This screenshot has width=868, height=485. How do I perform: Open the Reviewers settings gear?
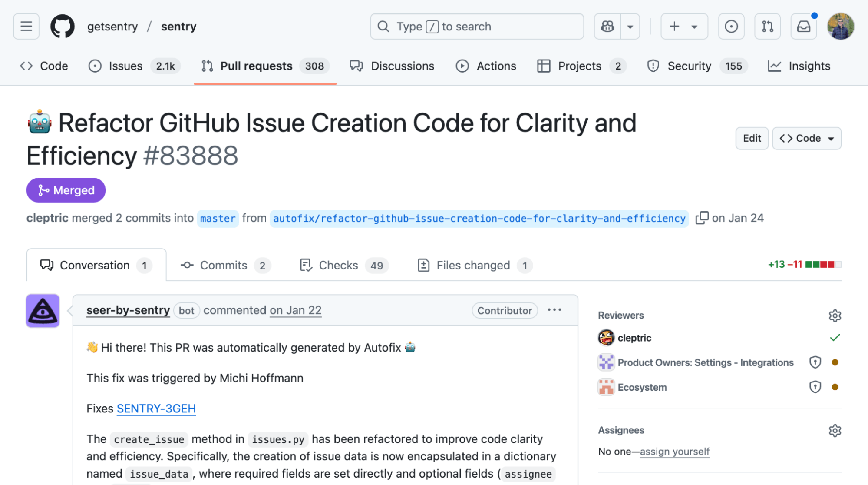835,316
